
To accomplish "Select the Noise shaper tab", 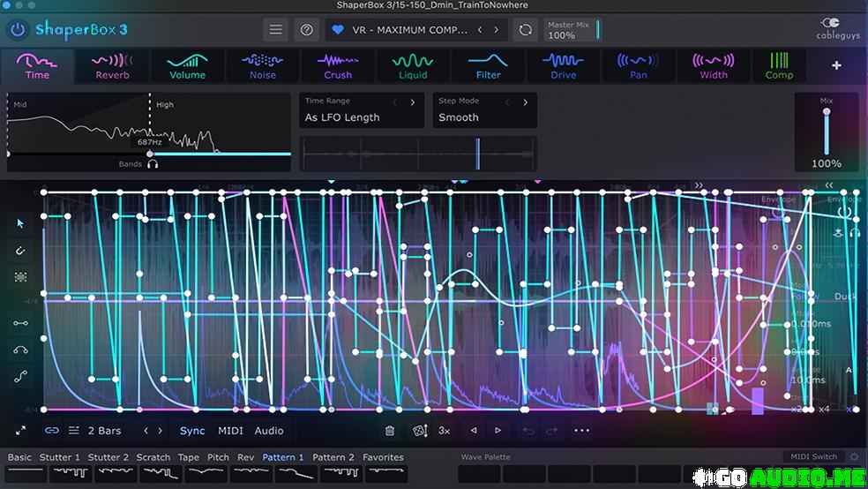I will tap(262, 66).
